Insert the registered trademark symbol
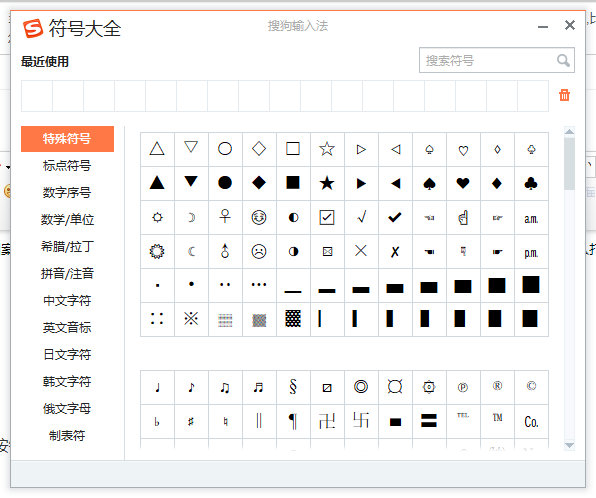 click(x=497, y=387)
